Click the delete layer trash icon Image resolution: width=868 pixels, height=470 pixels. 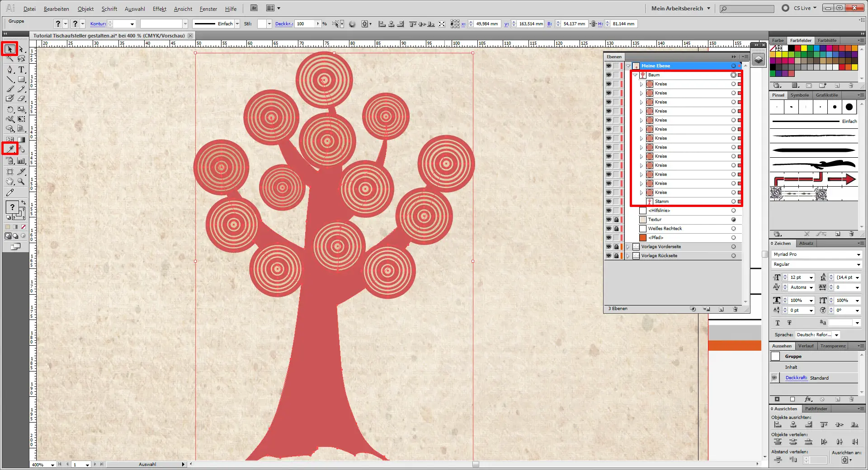click(x=735, y=309)
